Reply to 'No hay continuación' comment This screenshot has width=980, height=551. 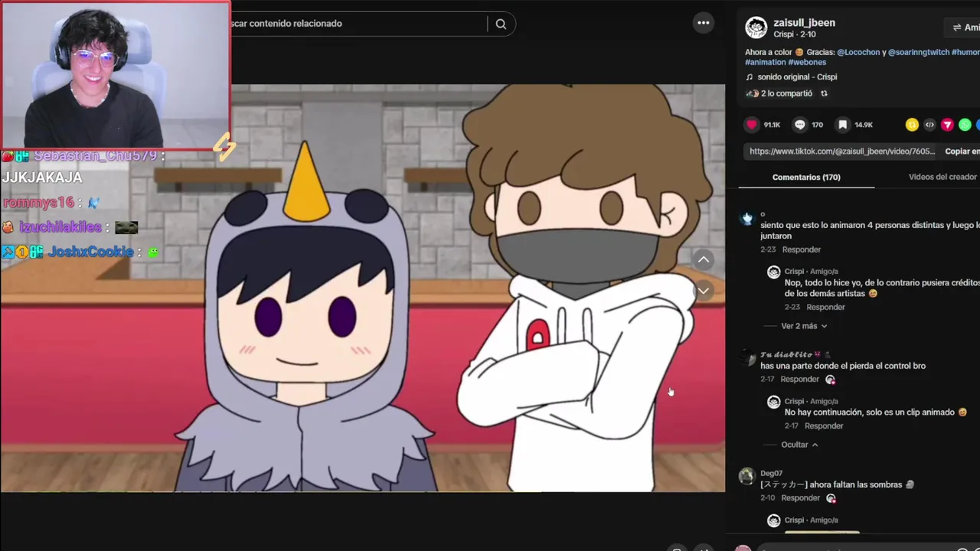click(824, 425)
